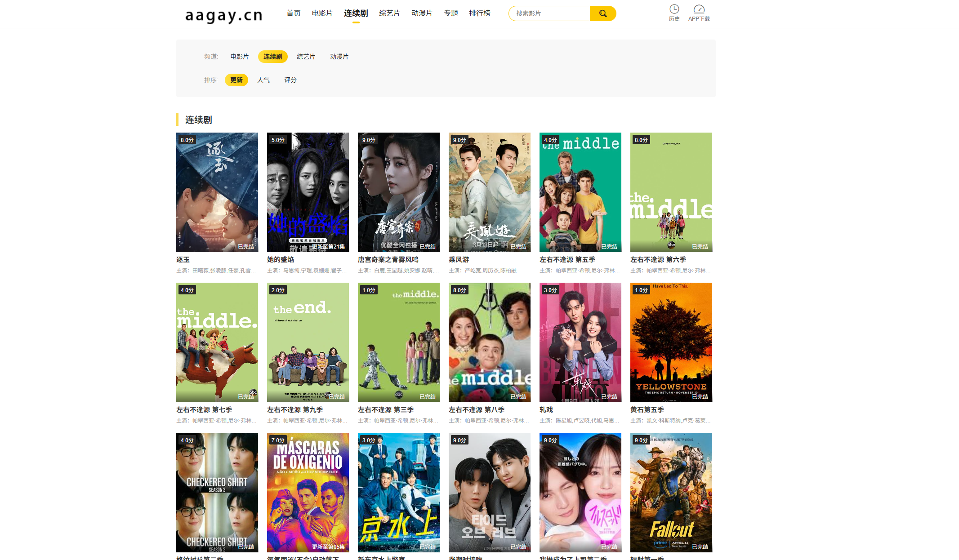Select the 评分 sort option

pos(290,80)
